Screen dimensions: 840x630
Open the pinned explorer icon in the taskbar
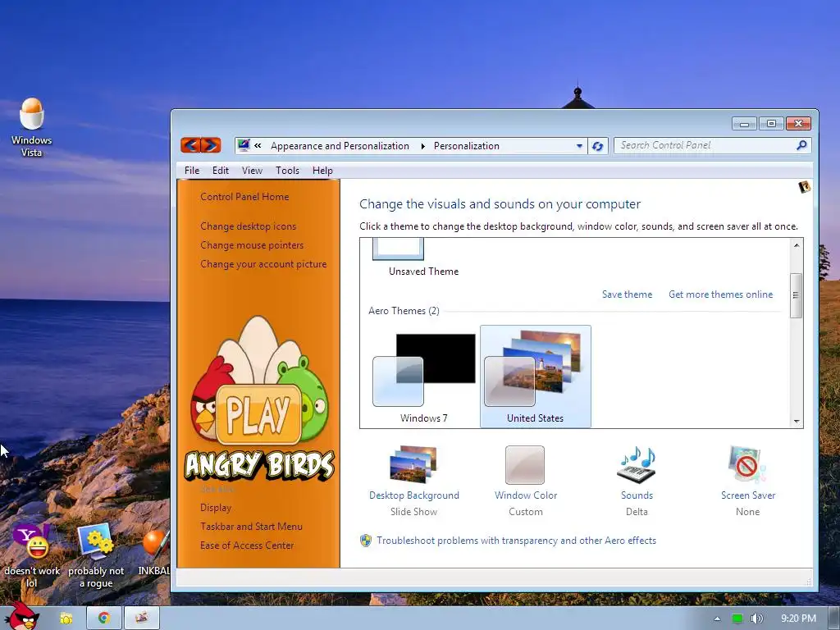tap(66, 619)
